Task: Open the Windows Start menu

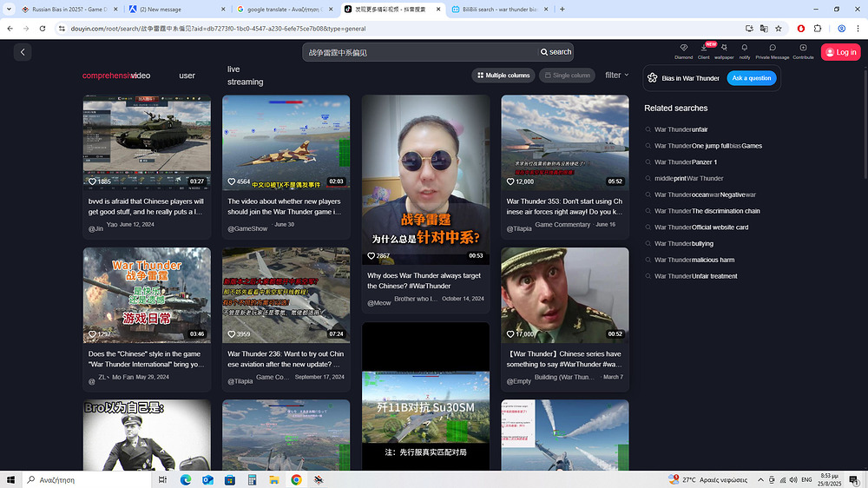Action: (10, 479)
